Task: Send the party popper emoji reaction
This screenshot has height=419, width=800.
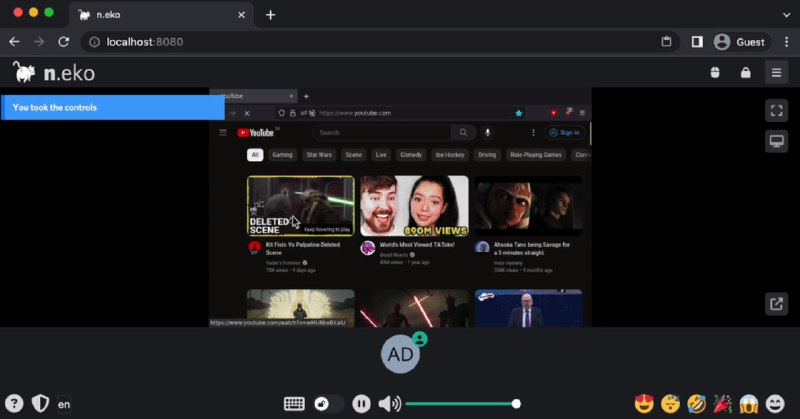Action: click(x=722, y=404)
